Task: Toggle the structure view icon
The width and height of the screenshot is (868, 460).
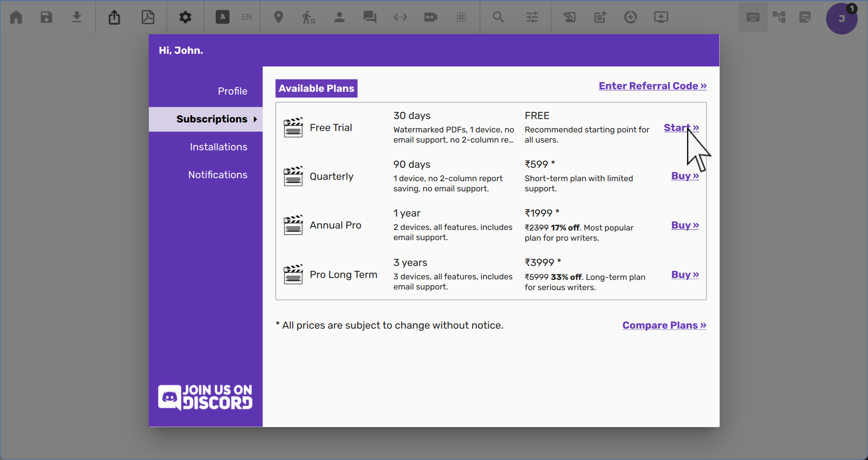Action: (x=779, y=17)
